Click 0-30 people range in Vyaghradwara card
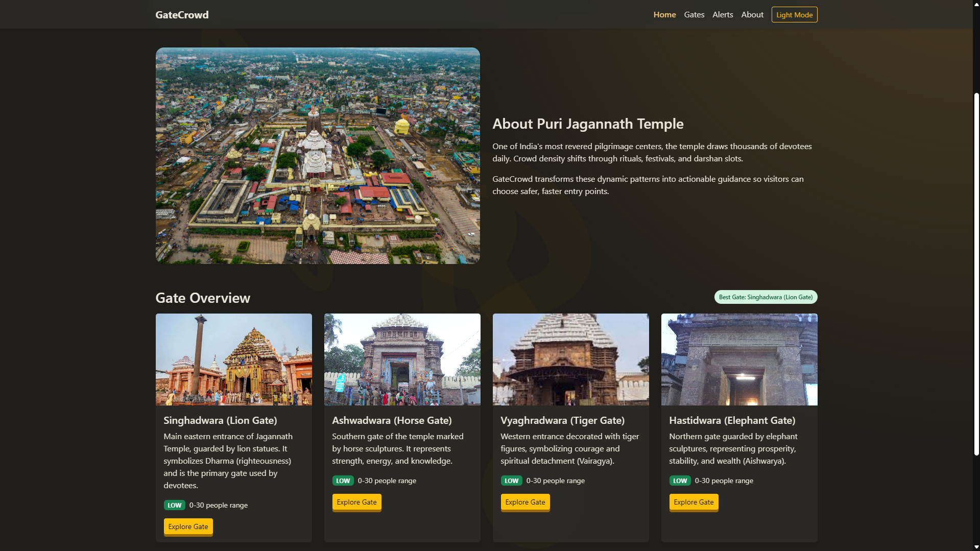980x551 pixels. tap(555, 481)
